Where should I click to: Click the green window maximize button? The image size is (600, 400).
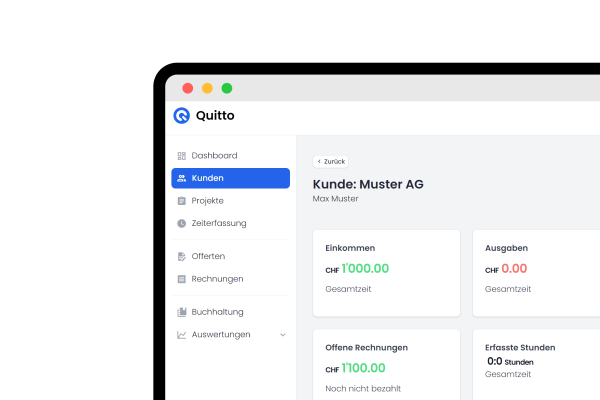tap(227, 88)
